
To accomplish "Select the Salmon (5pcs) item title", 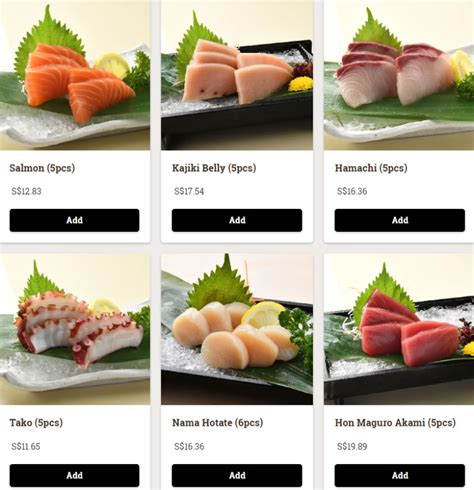I will (42, 168).
